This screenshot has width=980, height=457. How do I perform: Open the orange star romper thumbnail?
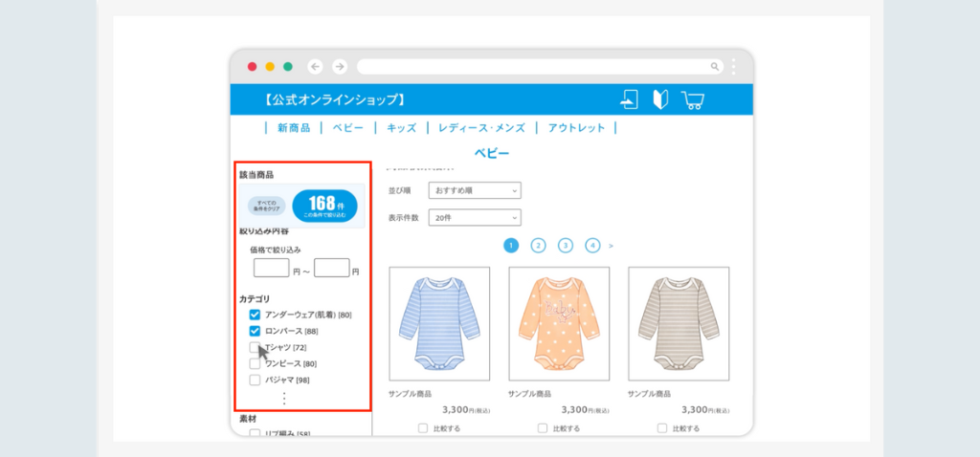coord(559,323)
